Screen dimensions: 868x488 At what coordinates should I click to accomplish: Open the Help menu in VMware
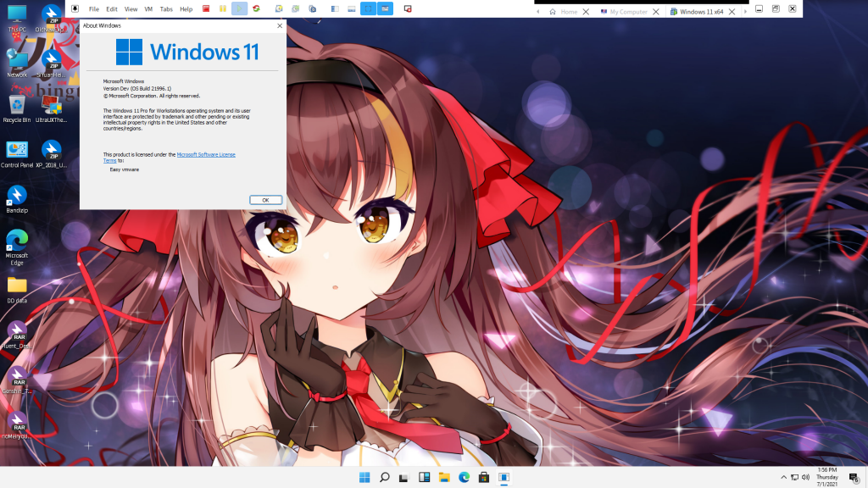[186, 8]
